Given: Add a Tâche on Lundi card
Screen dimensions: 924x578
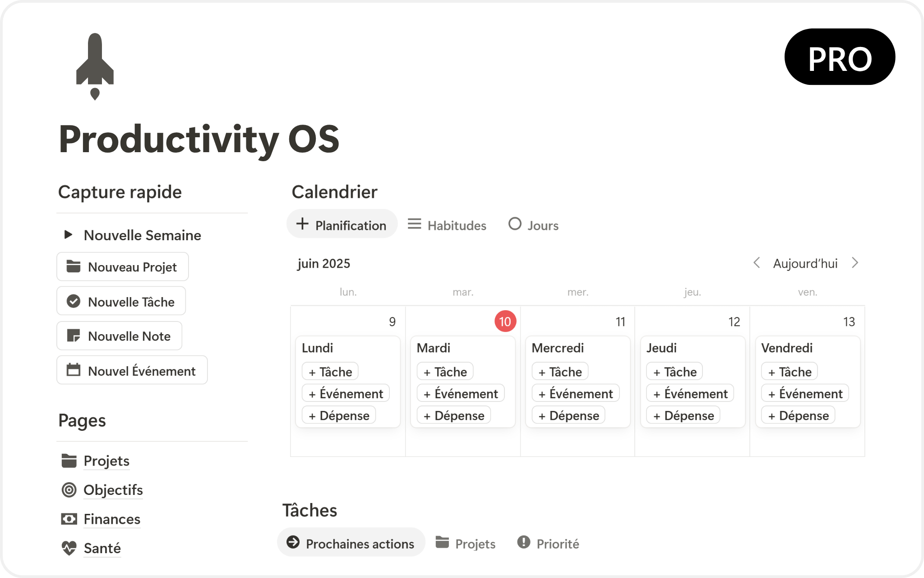Looking at the screenshot, I should [x=330, y=372].
